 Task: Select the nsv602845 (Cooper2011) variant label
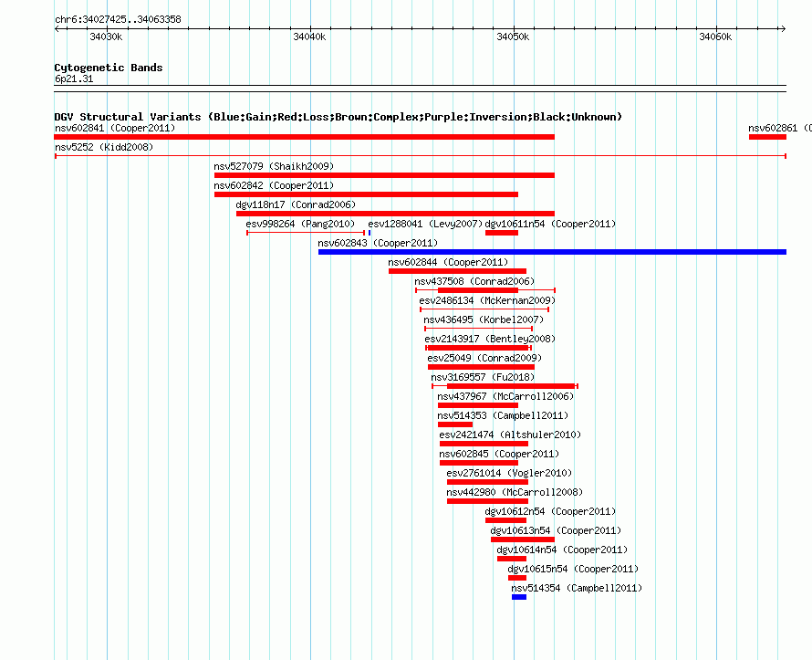(x=499, y=454)
